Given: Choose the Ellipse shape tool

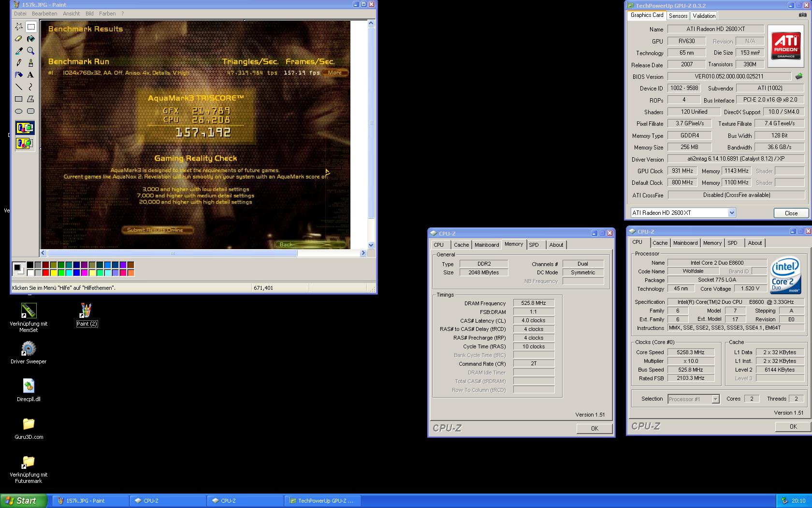Looking at the screenshot, I should pos(19,111).
